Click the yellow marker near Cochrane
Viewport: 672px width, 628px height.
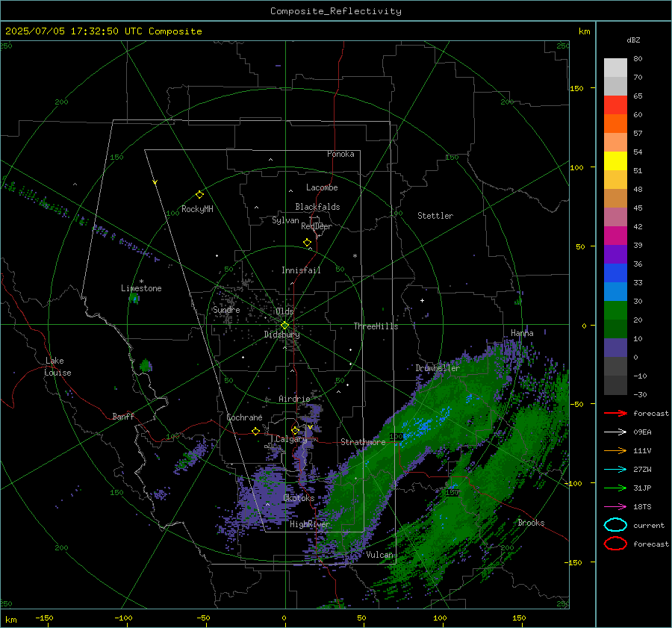coord(255,431)
